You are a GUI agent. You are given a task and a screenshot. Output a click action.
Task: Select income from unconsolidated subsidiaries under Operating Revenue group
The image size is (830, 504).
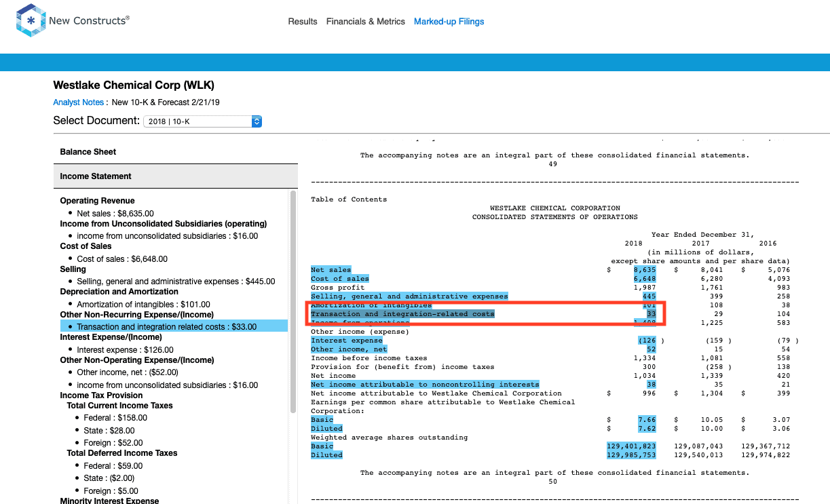[x=167, y=236]
